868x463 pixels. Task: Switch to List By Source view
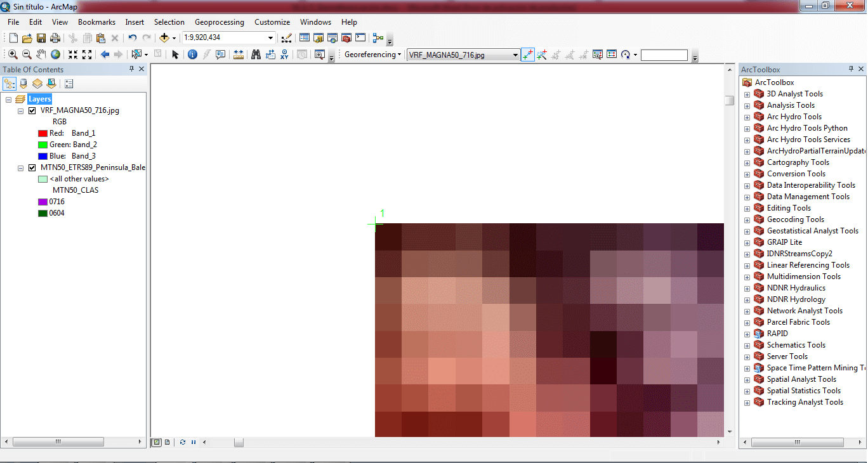23,84
